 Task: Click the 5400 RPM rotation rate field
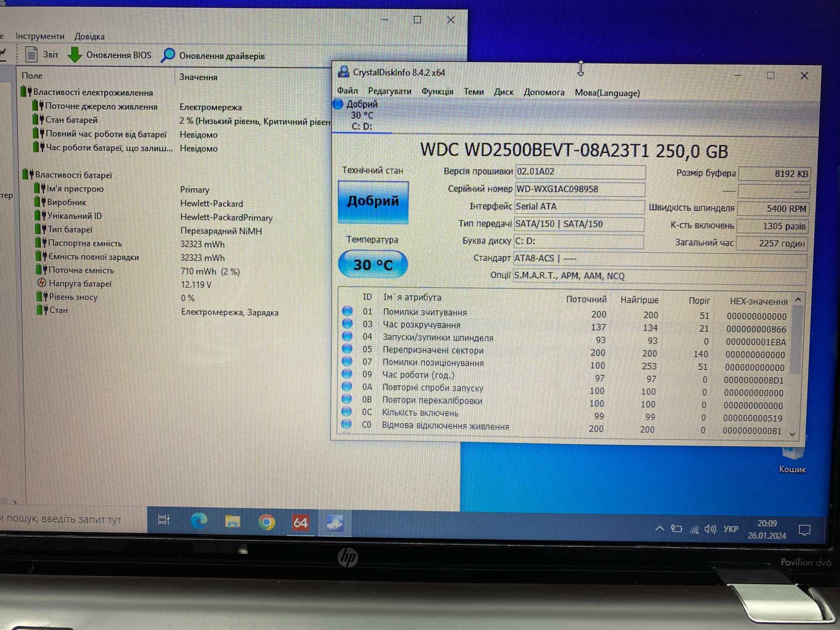coord(773,208)
